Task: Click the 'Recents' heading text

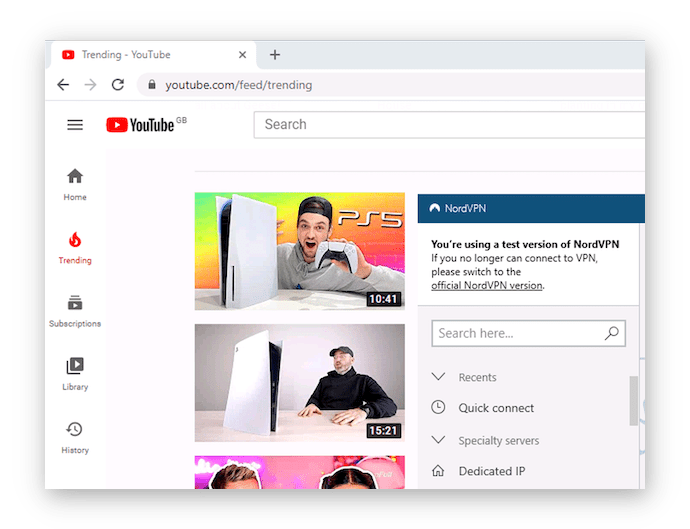Action: coord(477,377)
